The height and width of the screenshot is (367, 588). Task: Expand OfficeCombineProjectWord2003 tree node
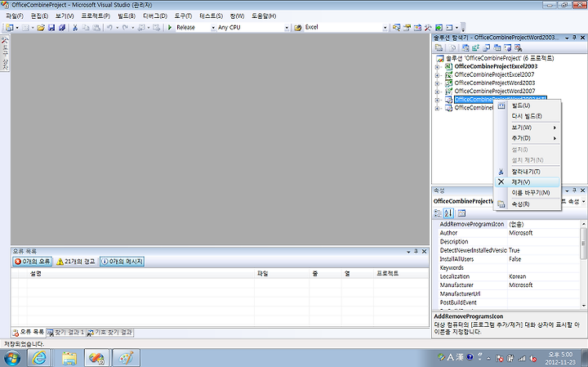pyautogui.click(x=437, y=83)
